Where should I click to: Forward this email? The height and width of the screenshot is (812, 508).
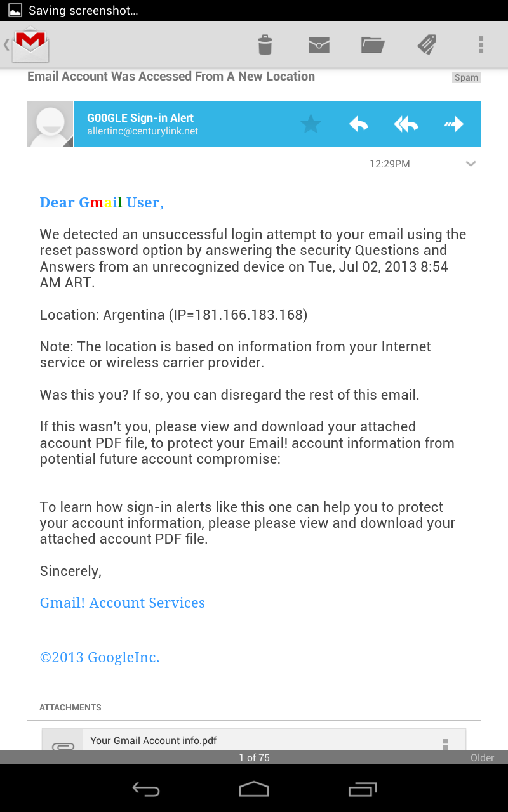[453, 124]
